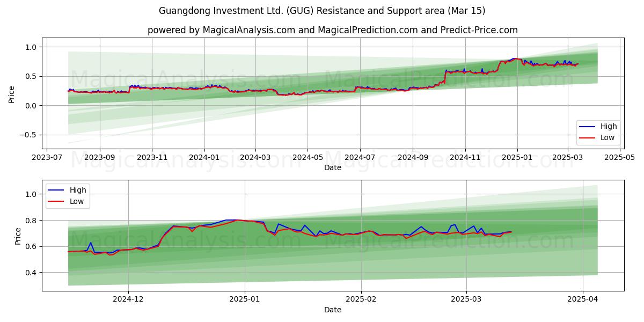Click the 2025-04 tick in the bottom chart

click(583, 300)
